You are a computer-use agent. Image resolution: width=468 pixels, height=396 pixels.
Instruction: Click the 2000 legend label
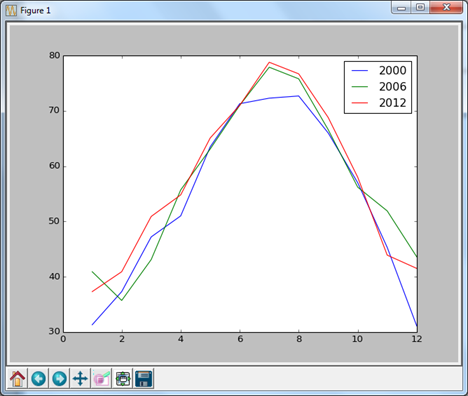[393, 70]
